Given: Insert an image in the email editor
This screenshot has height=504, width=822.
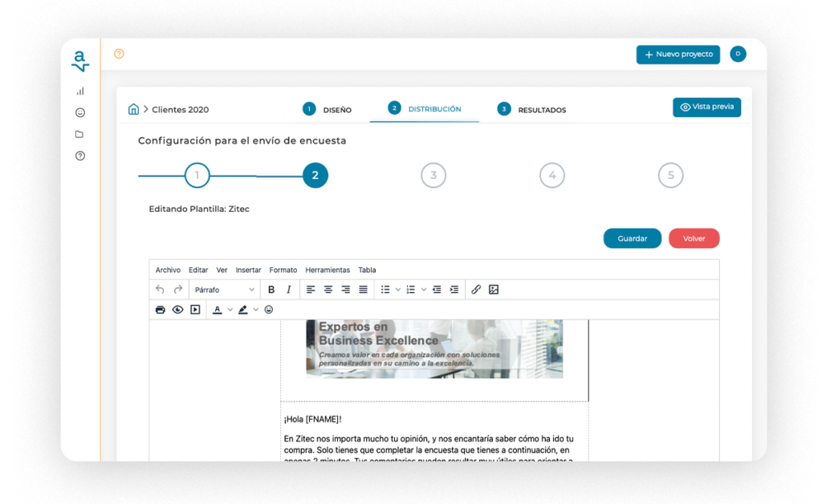Looking at the screenshot, I should point(493,289).
